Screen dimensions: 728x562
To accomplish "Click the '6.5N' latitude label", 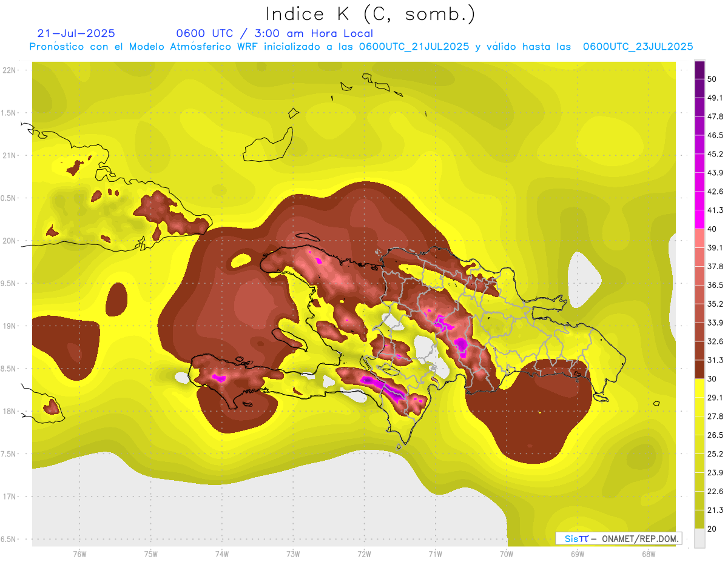I will [x=9, y=540].
